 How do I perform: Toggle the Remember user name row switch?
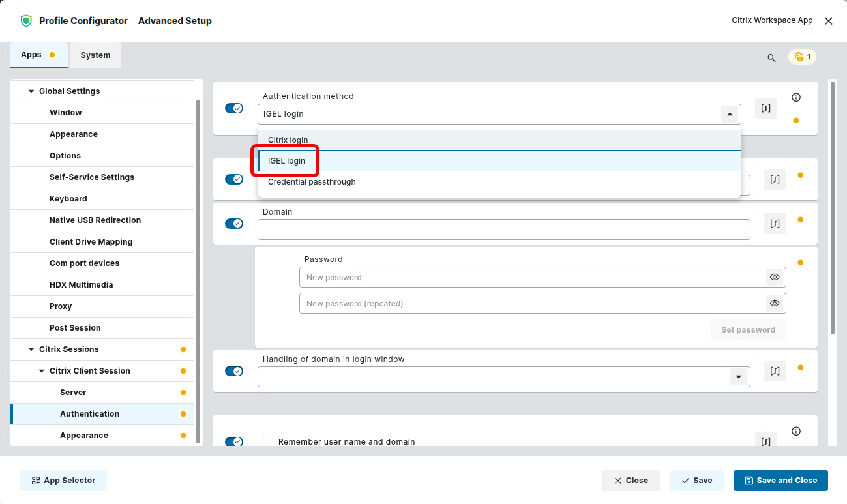pyautogui.click(x=234, y=441)
